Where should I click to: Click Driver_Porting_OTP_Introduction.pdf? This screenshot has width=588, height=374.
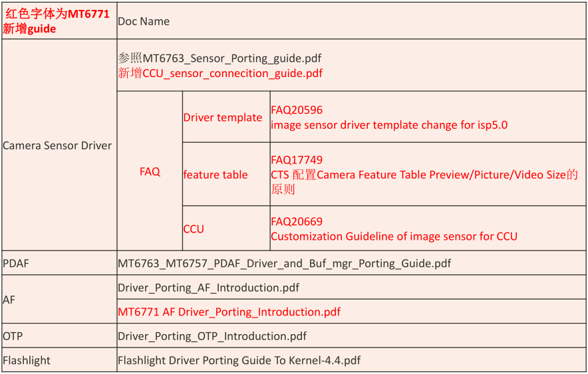(212, 336)
